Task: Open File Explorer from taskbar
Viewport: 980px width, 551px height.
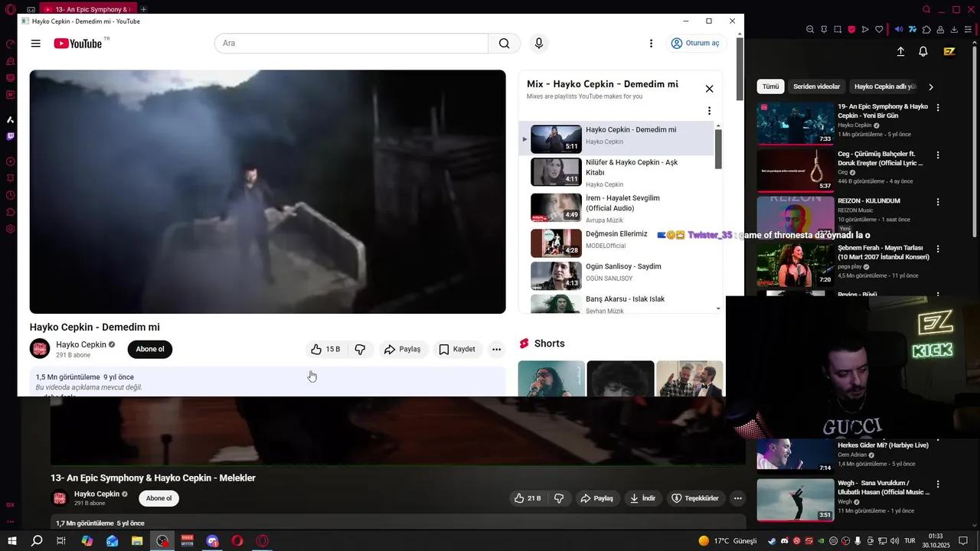Action: tap(137, 541)
